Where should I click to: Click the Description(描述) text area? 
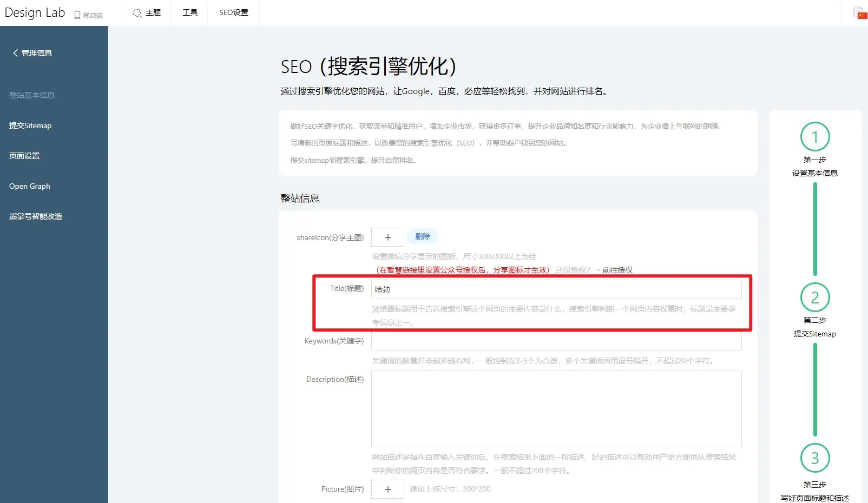pyautogui.click(x=556, y=408)
